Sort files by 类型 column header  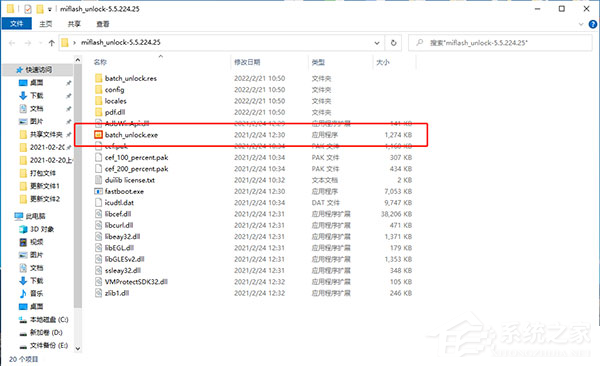click(x=318, y=62)
